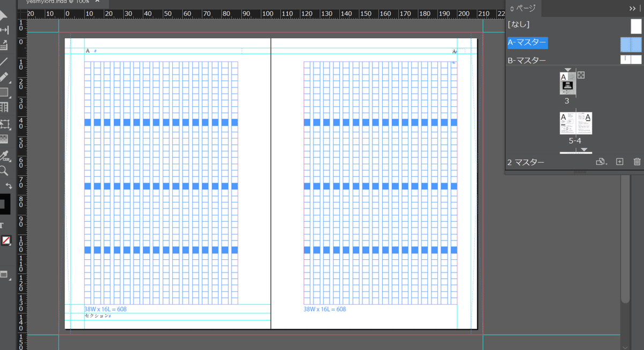The width and height of the screenshot is (644, 350).
Task: Select the Selection arrow tool
Action: tap(4, 14)
